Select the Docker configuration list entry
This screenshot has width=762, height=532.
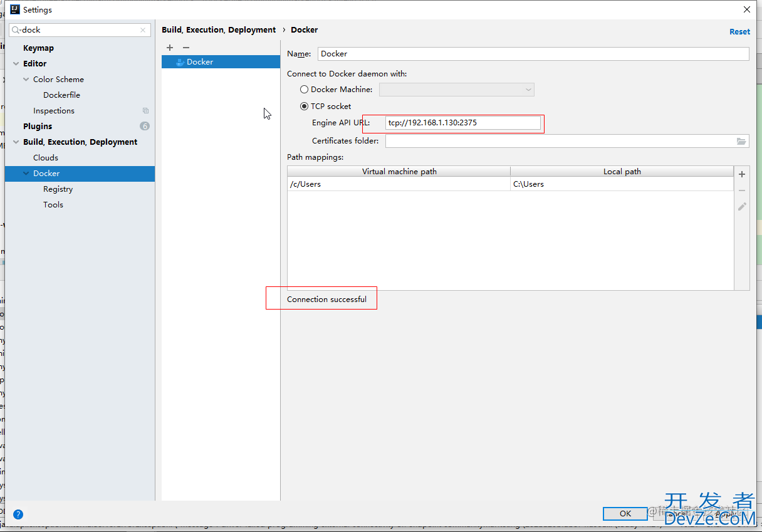pyautogui.click(x=221, y=62)
